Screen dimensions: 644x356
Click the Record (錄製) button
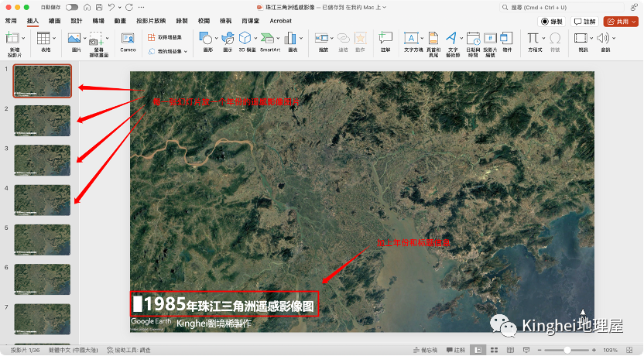pyautogui.click(x=553, y=22)
